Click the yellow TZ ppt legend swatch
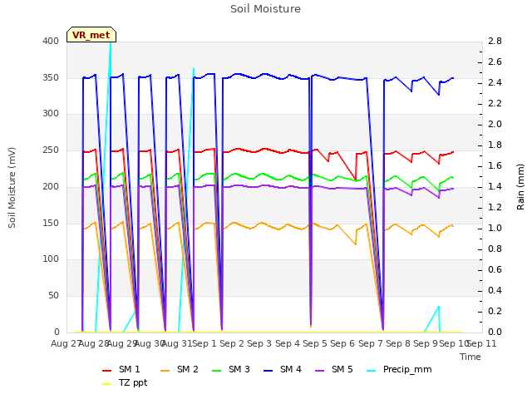 [x=106, y=384]
